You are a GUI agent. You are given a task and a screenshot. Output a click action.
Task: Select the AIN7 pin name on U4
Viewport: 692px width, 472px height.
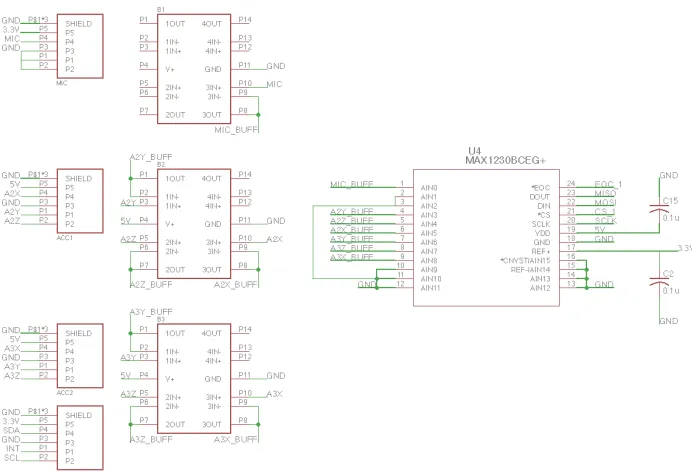coord(429,251)
